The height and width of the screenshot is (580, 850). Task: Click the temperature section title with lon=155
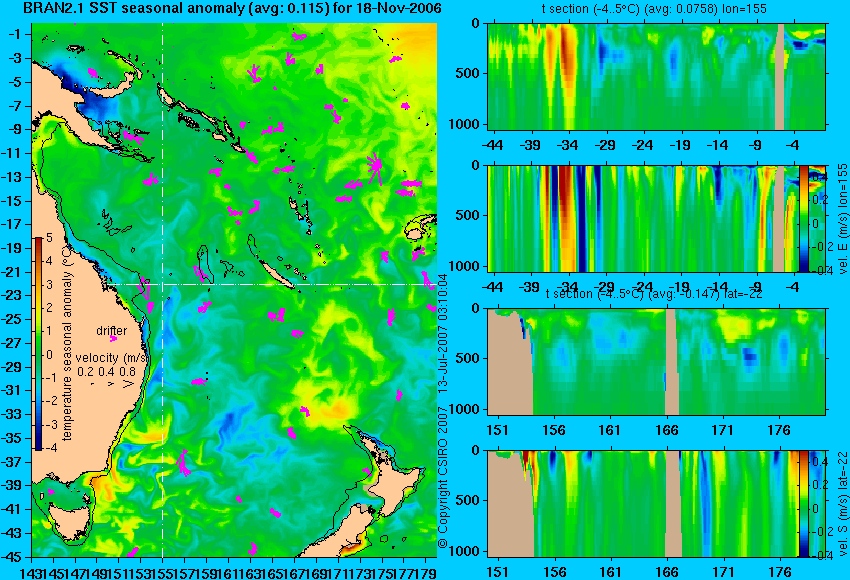coord(654,9)
